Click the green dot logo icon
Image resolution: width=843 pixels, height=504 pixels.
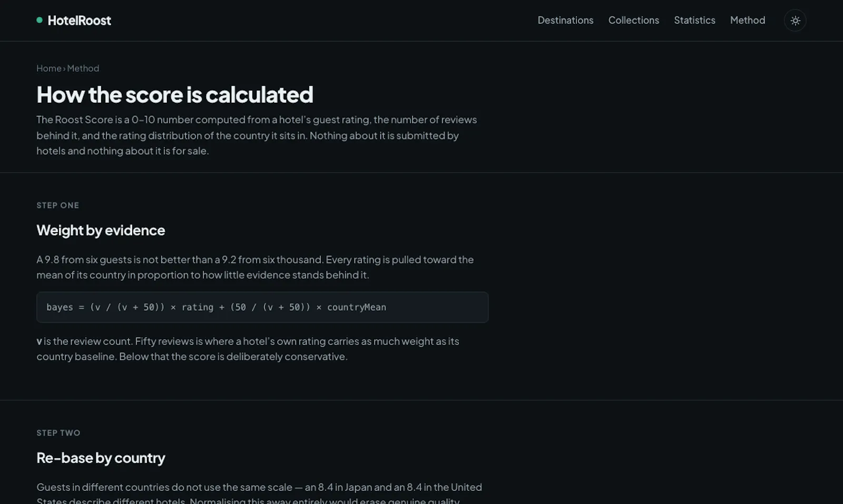40,20
